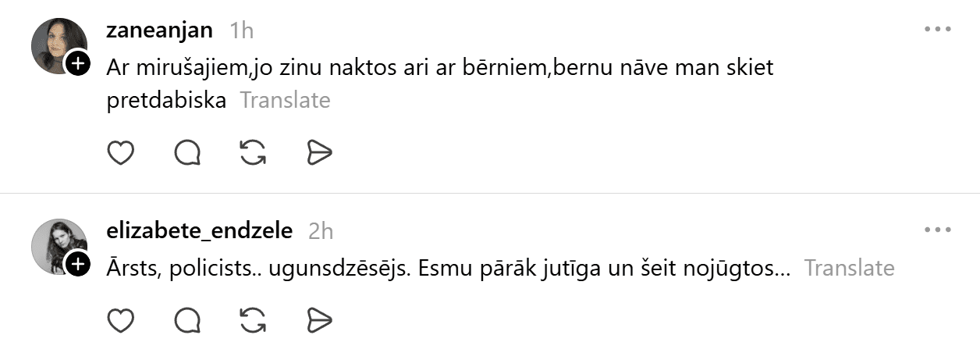Open more options for elizabete_endzele's post
This screenshot has width=980, height=360.
936,230
